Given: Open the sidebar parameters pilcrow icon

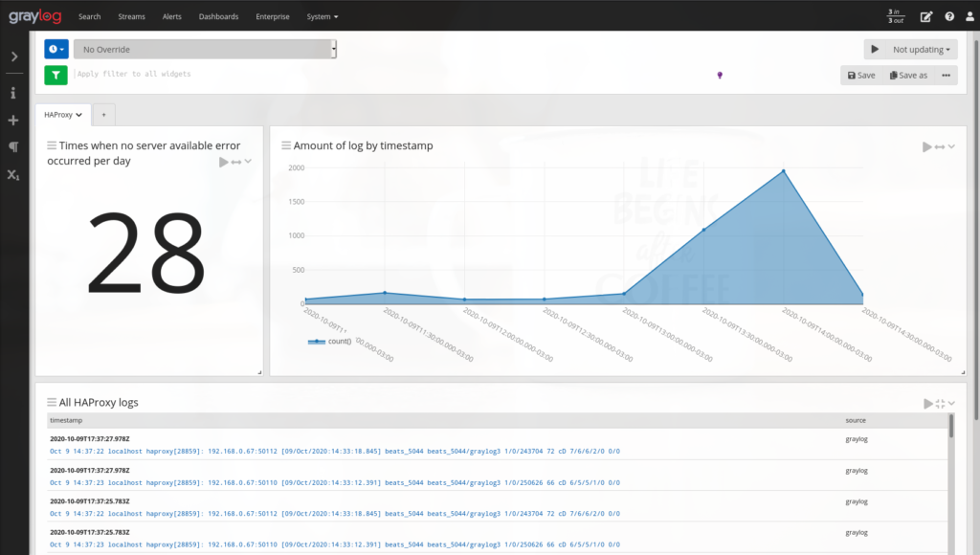Looking at the screenshot, I should coord(13,147).
